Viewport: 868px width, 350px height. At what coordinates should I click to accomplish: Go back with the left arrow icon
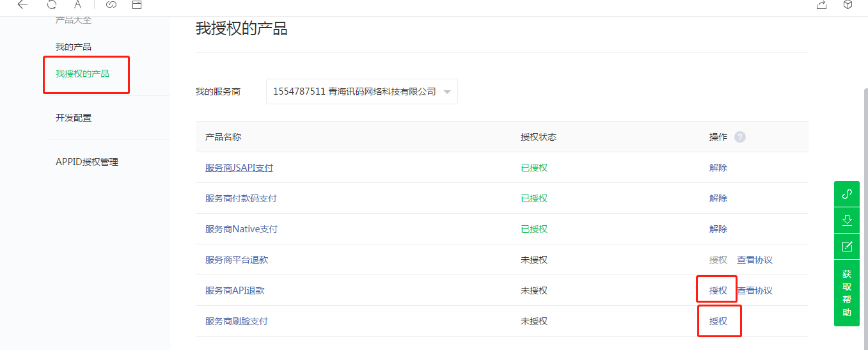[22, 4]
